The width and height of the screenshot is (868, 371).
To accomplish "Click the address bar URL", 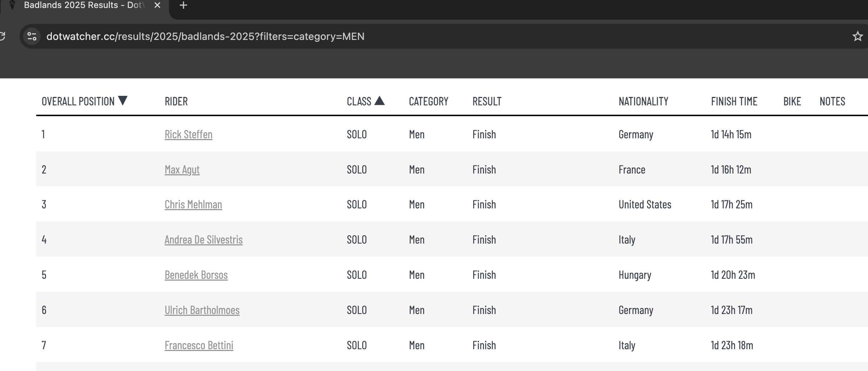I will point(205,36).
